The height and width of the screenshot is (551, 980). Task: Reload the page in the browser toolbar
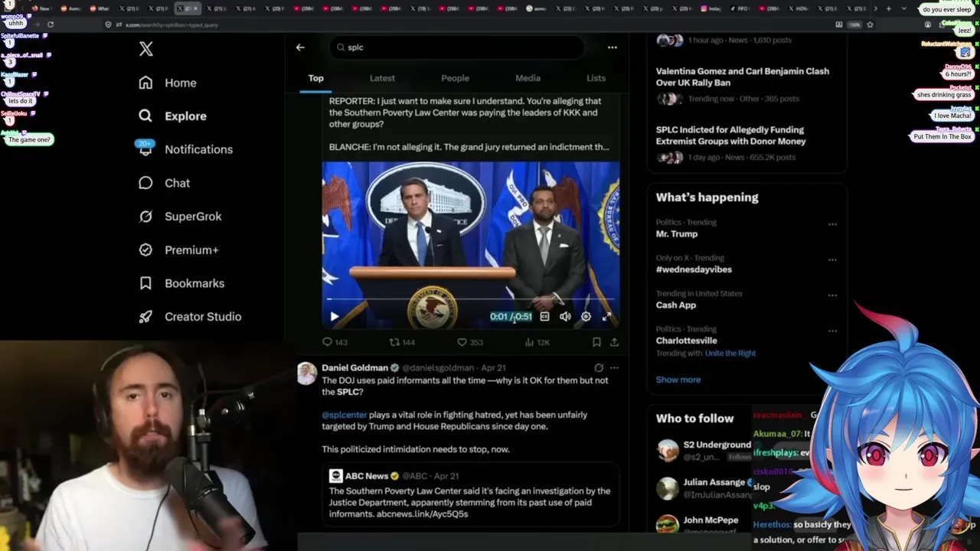(51, 24)
